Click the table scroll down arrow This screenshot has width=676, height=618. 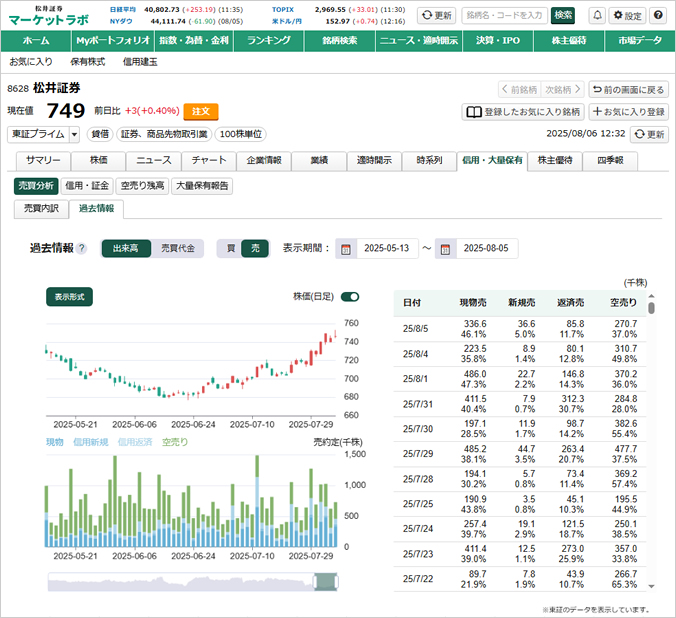point(651,586)
